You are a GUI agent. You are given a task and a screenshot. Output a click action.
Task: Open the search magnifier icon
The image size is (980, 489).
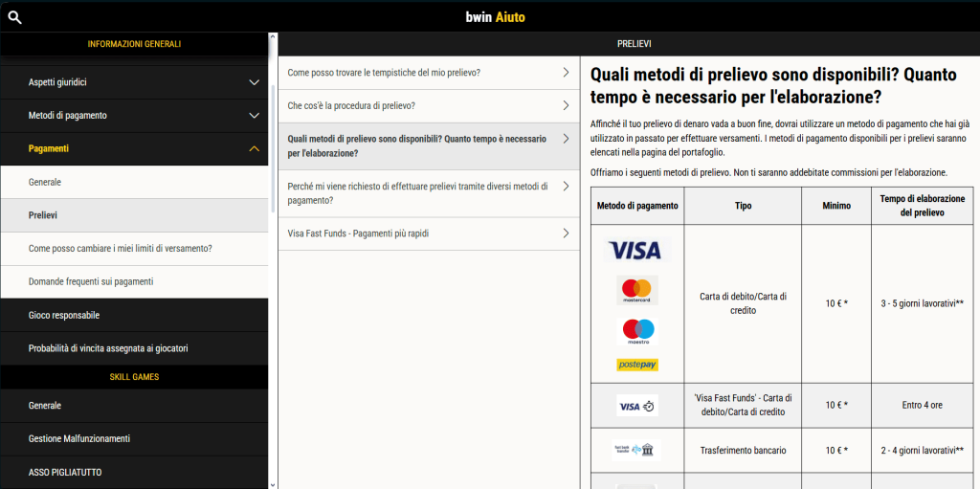coord(15,17)
